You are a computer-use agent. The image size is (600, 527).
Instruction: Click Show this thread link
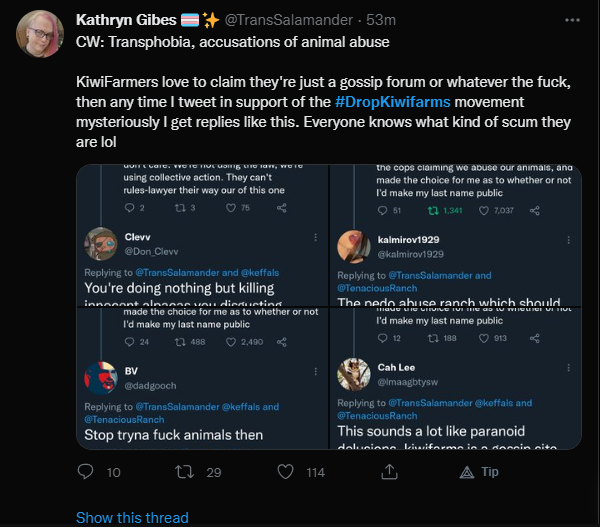pos(132,517)
